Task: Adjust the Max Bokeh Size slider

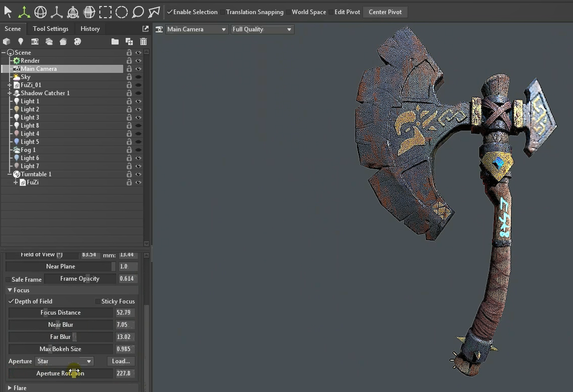Action: [61, 349]
